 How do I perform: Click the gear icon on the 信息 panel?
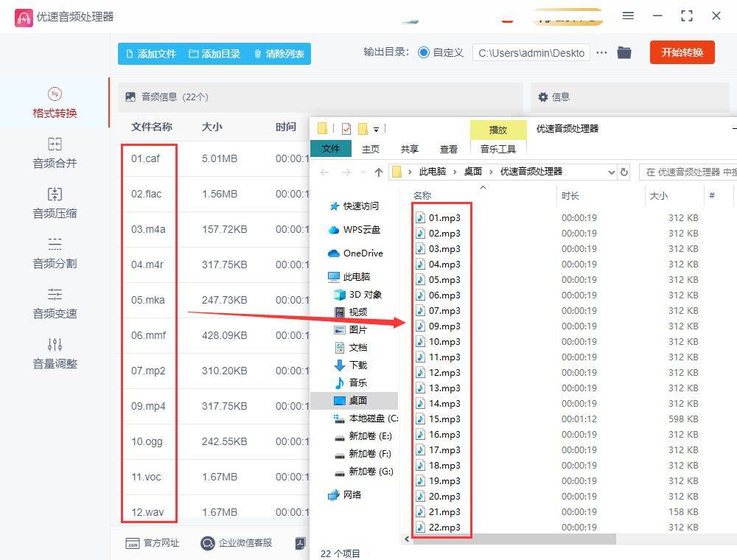point(544,97)
